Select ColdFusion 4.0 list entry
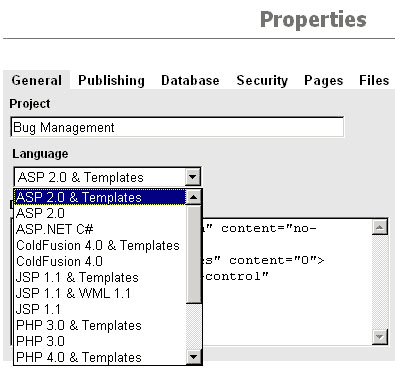This screenshot has height=373, width=395. click(x=100, y=261)
